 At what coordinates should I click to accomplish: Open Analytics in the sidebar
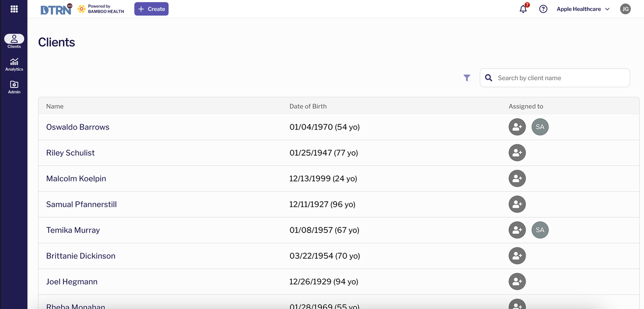coord(14,65)
